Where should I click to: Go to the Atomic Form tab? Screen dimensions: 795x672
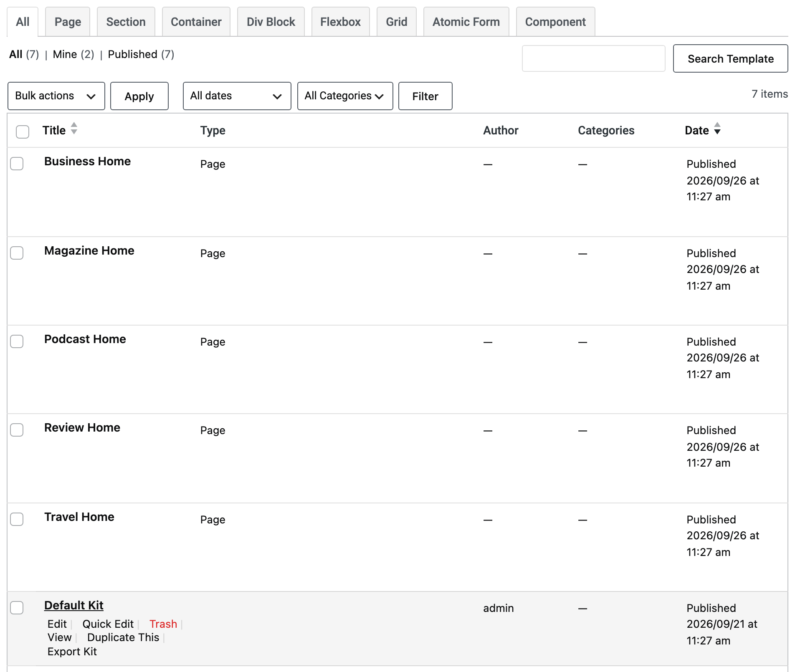click(466, 22)
